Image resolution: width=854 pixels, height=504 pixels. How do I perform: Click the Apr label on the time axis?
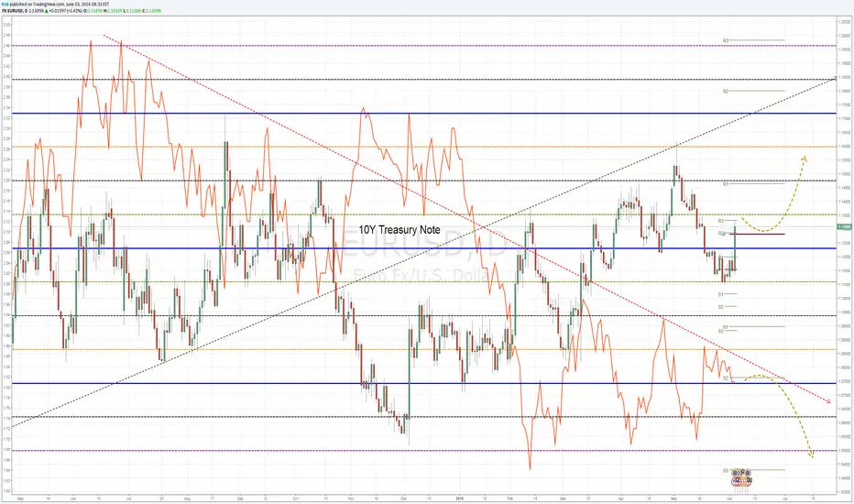click(621, 499)
